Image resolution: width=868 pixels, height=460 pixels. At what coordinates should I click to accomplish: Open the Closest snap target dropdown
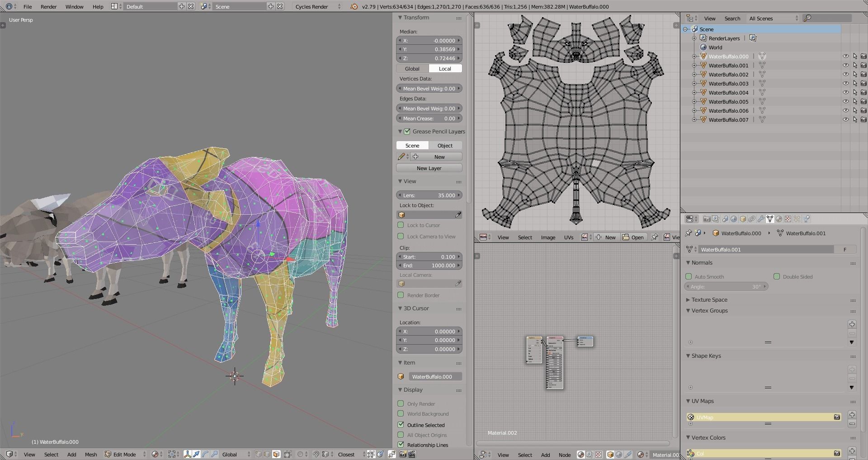click(351, 454)
